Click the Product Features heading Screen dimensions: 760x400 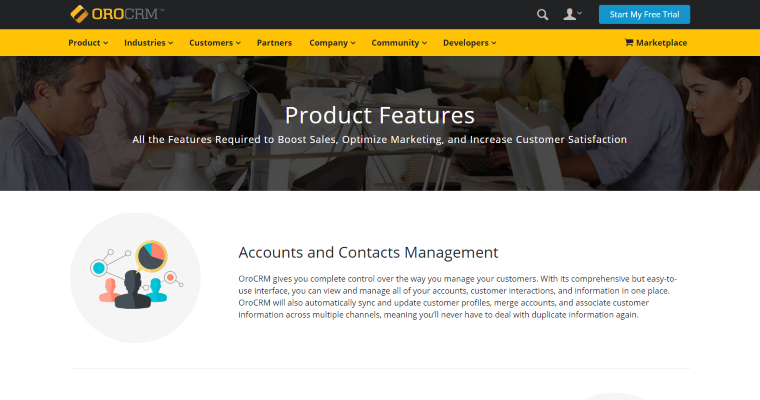point(380,115)
